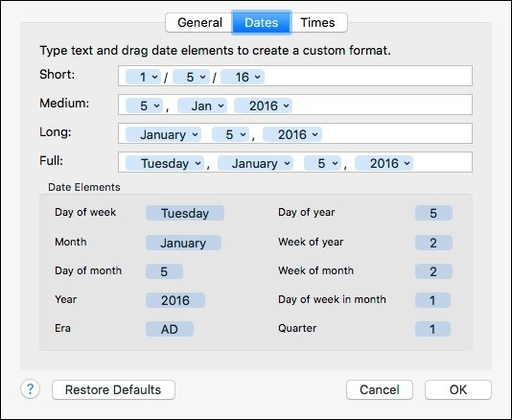This screenshot has height=420, width=512.
Task: Switch to the Times tab
Action: pyautogui.click(x=318, y=23)
